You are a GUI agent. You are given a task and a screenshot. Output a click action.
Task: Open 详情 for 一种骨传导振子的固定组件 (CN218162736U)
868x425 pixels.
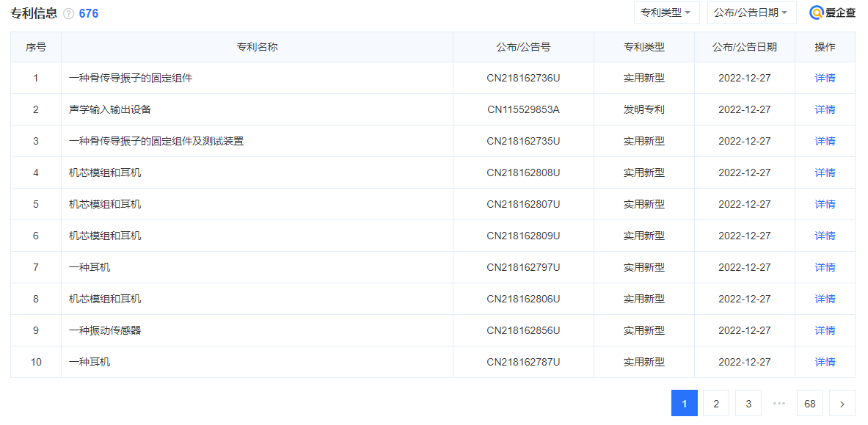coord(825,78)
